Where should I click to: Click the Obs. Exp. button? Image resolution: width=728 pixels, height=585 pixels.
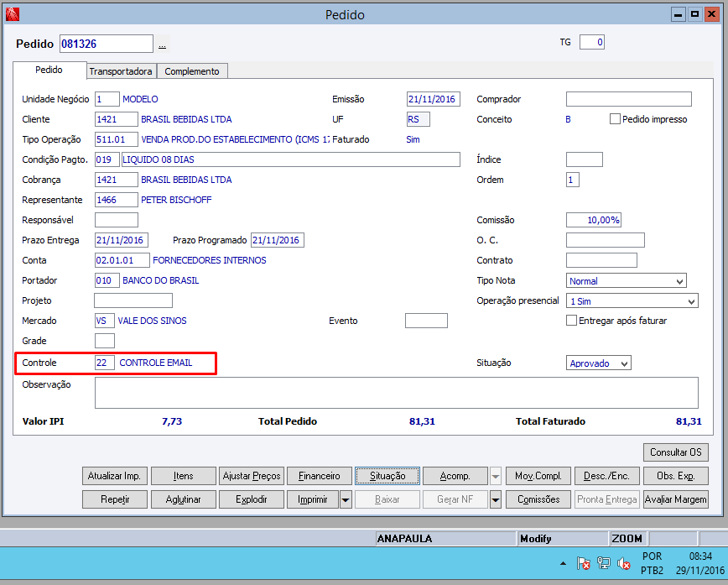[x=675, y=476]
